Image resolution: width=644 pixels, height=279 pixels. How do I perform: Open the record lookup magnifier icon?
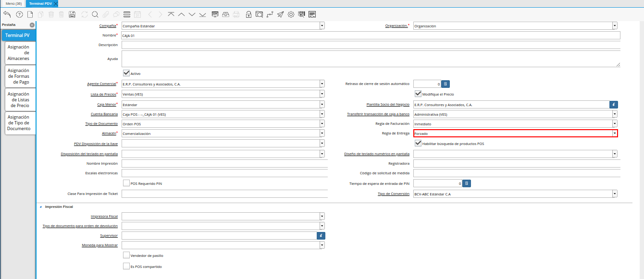tap(95, 14)
